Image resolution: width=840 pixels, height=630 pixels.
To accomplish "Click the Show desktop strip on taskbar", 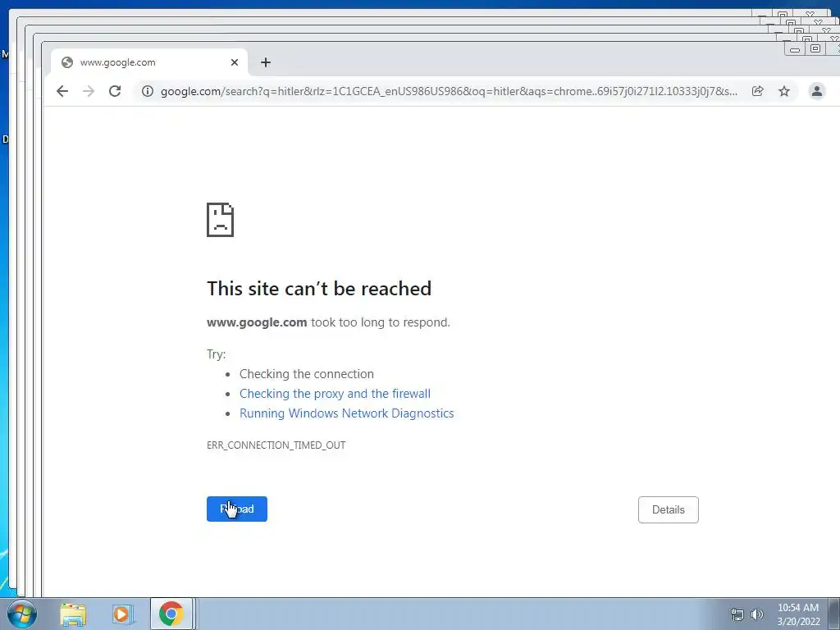I will pyautogui.click(x=834, y=614).
